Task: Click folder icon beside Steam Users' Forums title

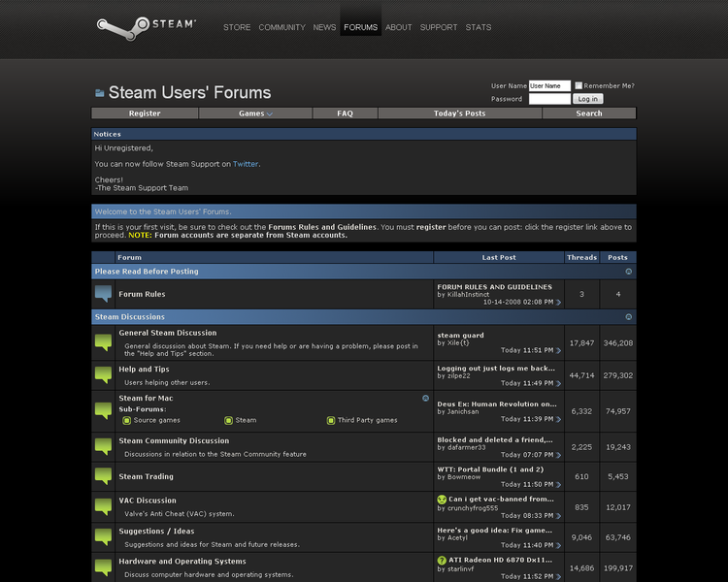Action: 99,93
